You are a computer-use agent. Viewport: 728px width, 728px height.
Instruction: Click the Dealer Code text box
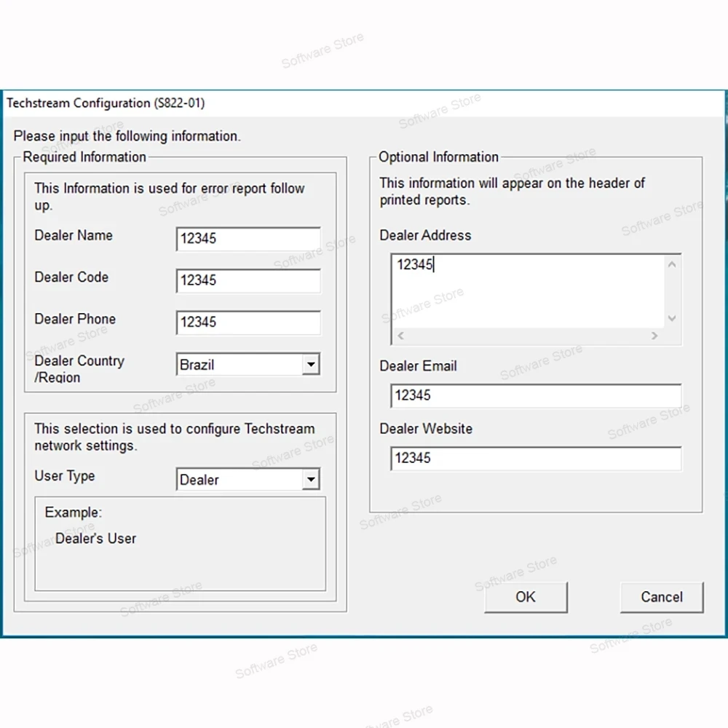[248, 280]
